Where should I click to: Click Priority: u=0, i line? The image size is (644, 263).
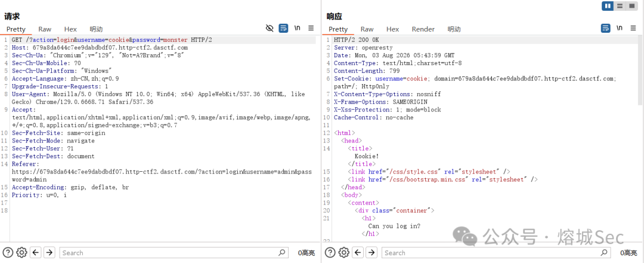point(39,195)
